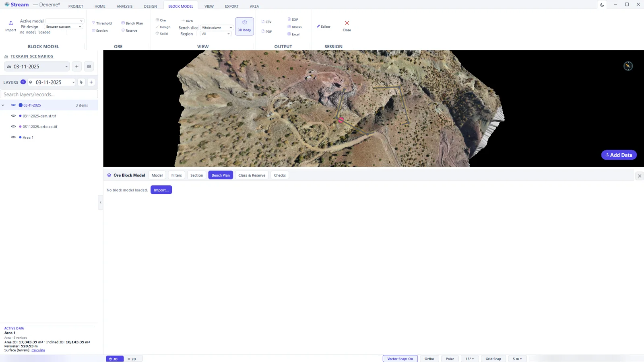644x362 pixels.
Task: Open the Reserve ore tool
Action: (x=129, y=31)
